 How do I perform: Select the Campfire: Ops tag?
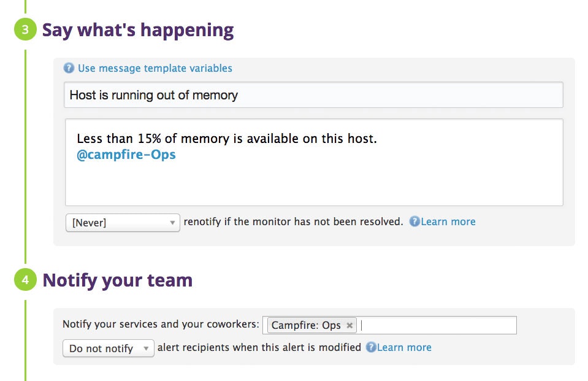[305, 326]
